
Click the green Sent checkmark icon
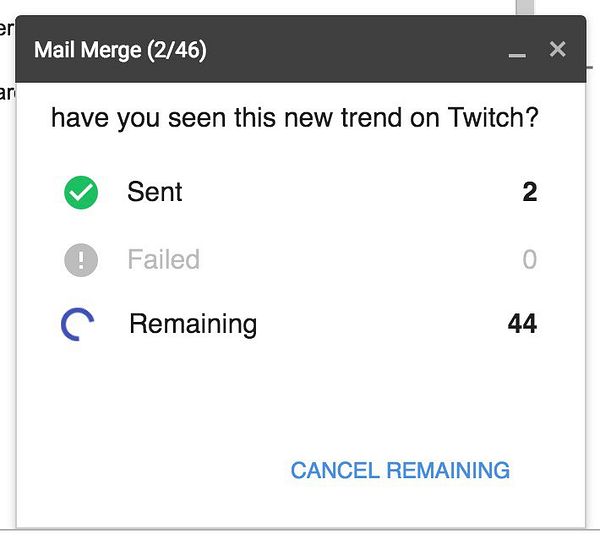coord(81,193)
